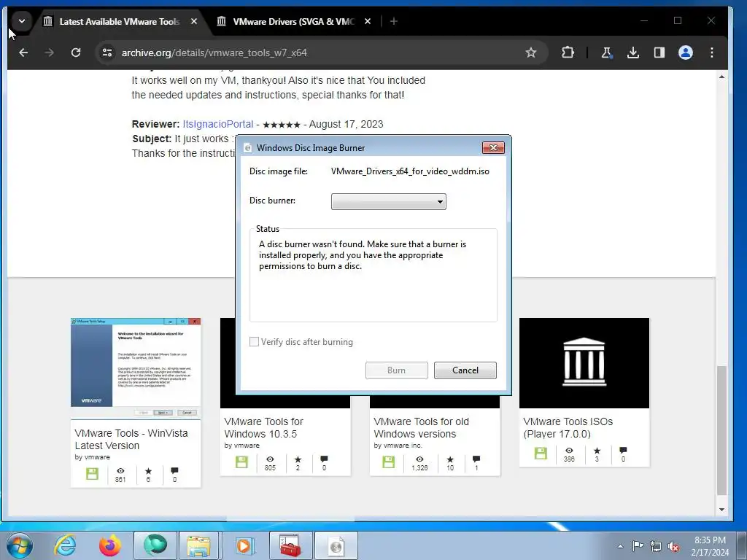747x560 pixels.
Task: Open the browser downloads icon
Action: [x=633, y=52]
